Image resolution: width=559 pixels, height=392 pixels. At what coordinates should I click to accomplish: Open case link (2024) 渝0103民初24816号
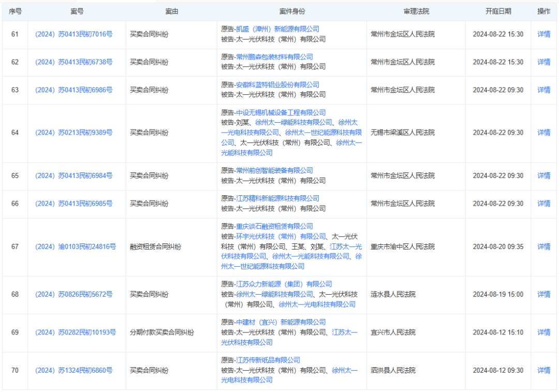(76, 246)
